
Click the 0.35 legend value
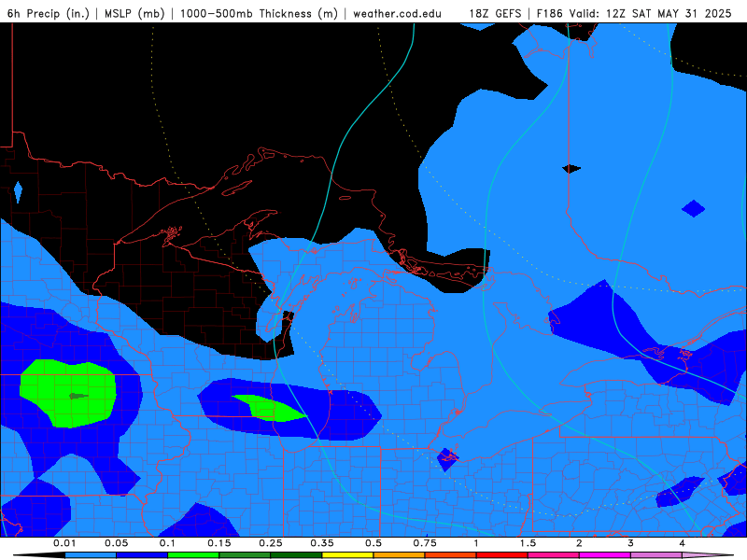click(322, 543)
